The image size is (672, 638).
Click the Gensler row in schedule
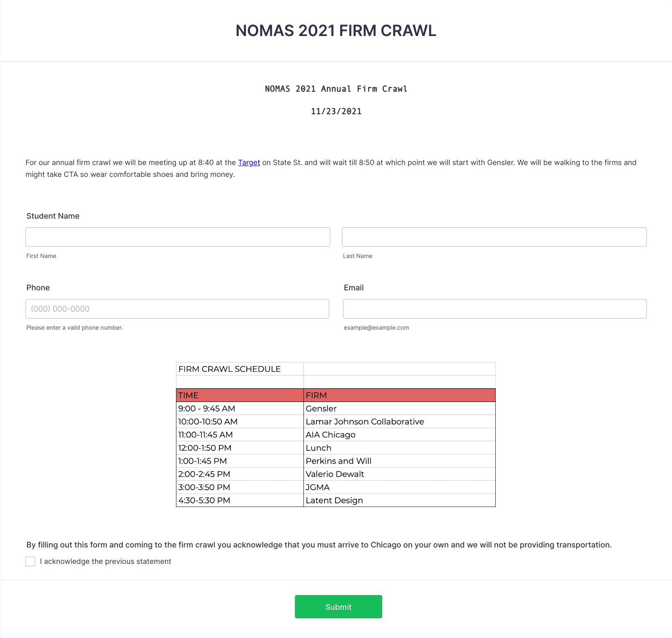coord(336,408)
